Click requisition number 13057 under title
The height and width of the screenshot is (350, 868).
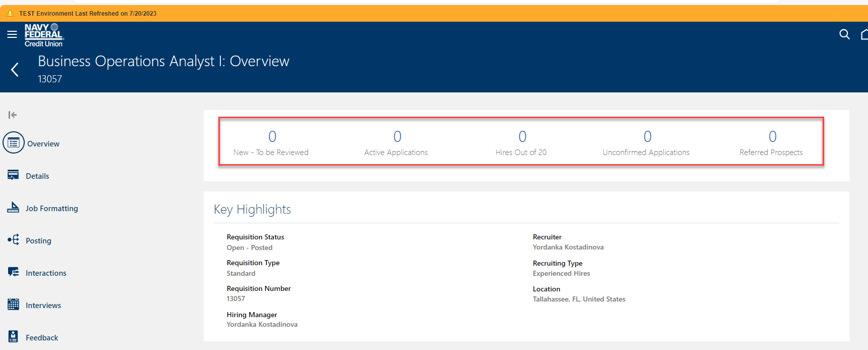point(50,79)
